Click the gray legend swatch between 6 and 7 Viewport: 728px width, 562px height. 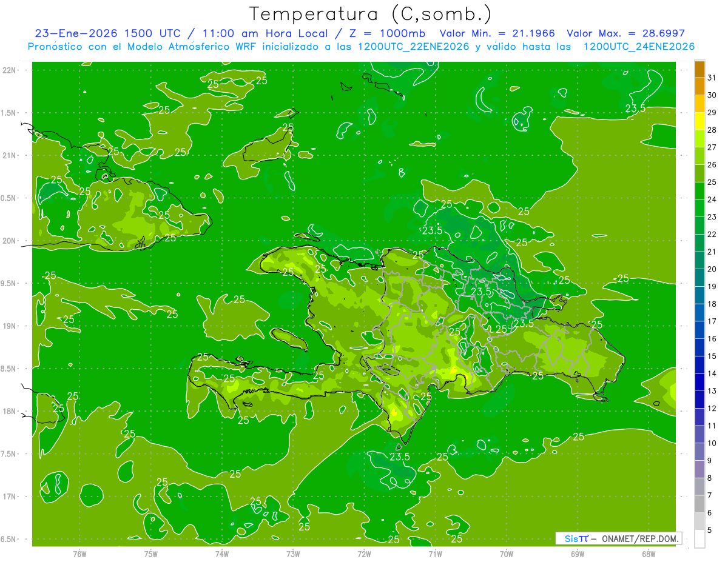tap(699, 504)
